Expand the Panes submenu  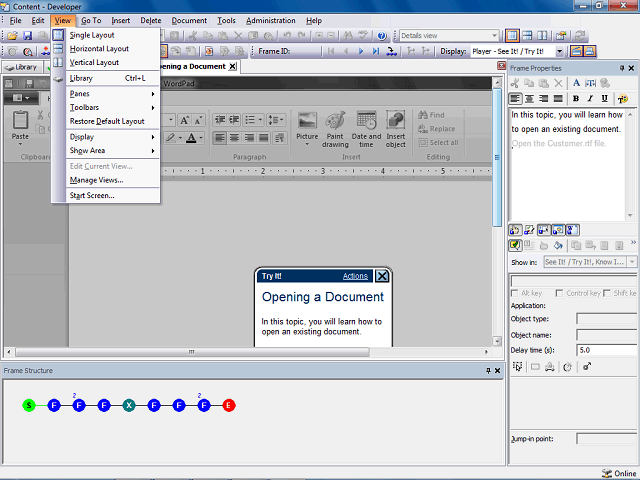pyautogui.click(x=113, y=94)
